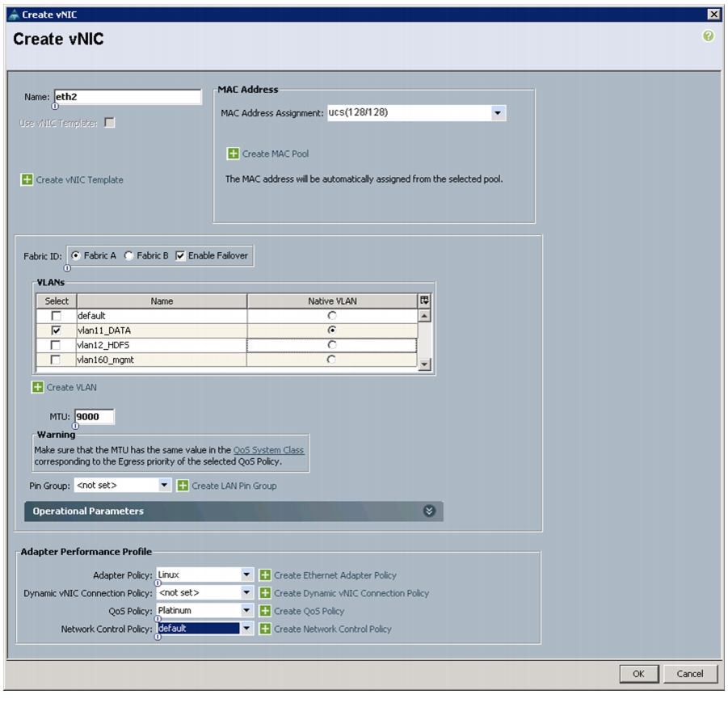The height and width of the screenshot is (724, 728).
Task: Set vlan160_mgmt as the Native VLAN
Action: [331, 359]
